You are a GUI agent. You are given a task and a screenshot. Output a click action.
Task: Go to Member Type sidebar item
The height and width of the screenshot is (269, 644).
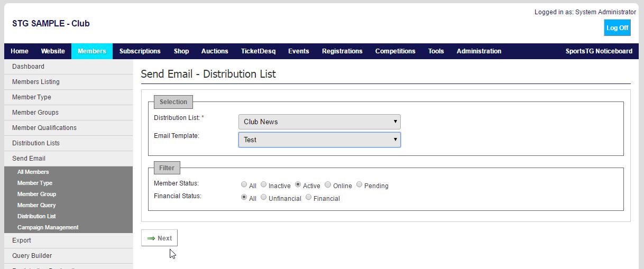[68, 97]
